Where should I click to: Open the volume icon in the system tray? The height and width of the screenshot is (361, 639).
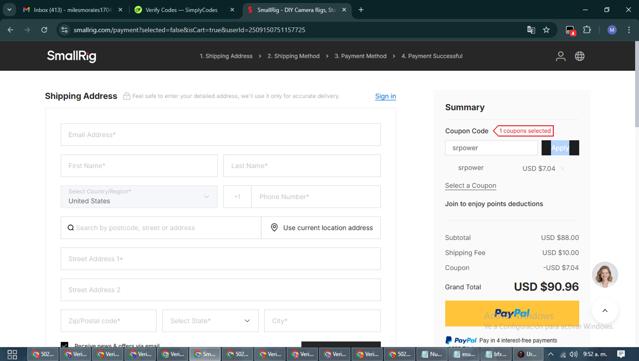(573, 354)
